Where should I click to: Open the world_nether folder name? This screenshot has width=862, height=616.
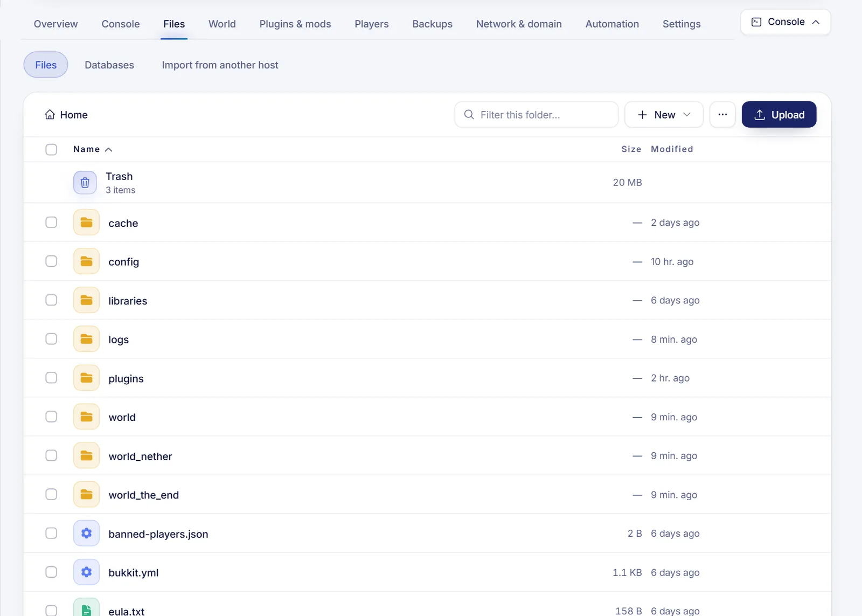(x=140, y=456)
